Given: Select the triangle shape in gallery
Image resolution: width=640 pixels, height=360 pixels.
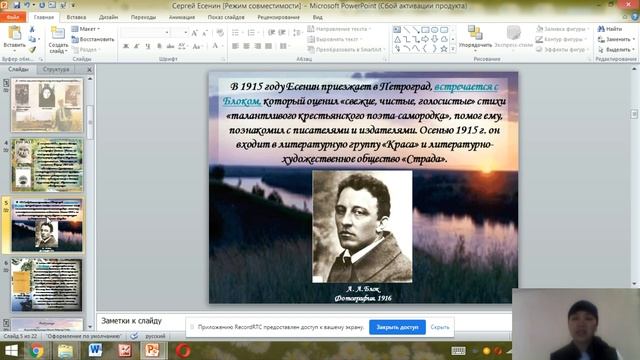Looking at the screenshot, I should pos(397,39).
